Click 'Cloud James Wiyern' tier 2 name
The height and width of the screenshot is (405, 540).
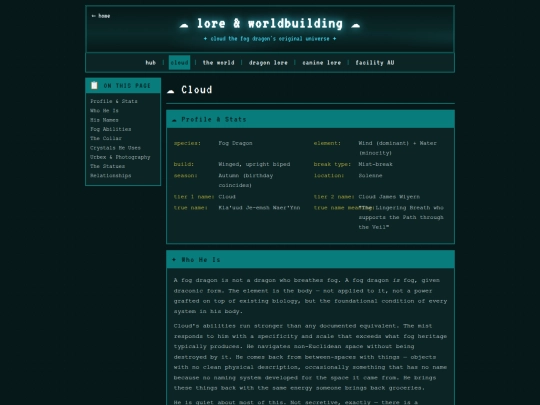tap(389, 197)
